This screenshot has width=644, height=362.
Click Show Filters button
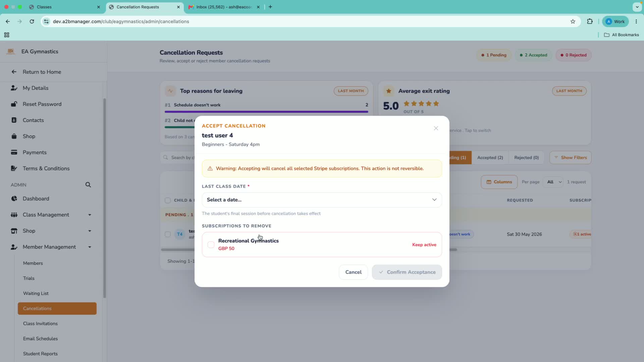pos(570,158)
